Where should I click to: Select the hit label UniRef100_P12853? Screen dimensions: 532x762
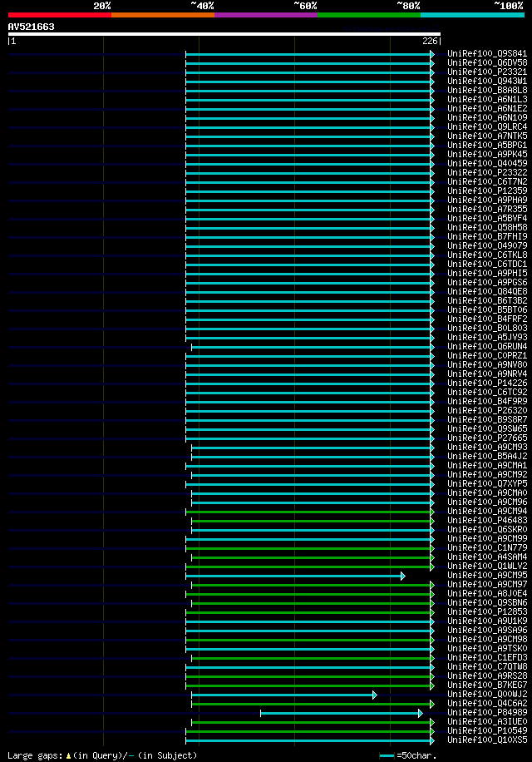pyautogui.click(x=487, y=611)
